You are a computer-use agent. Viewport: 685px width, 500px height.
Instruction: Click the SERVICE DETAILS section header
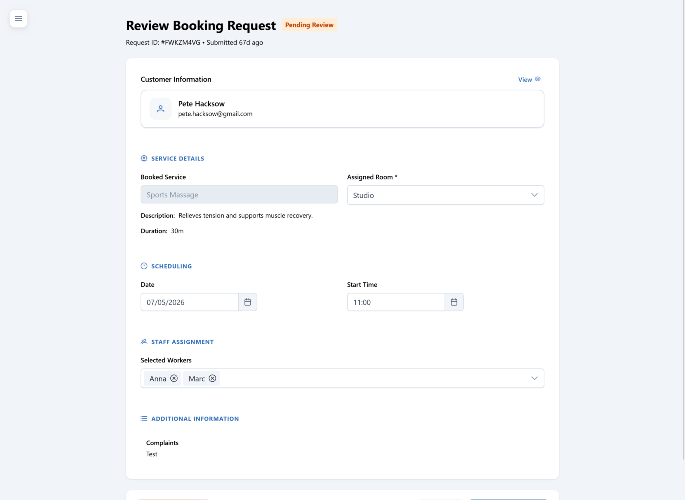[178, 159]
